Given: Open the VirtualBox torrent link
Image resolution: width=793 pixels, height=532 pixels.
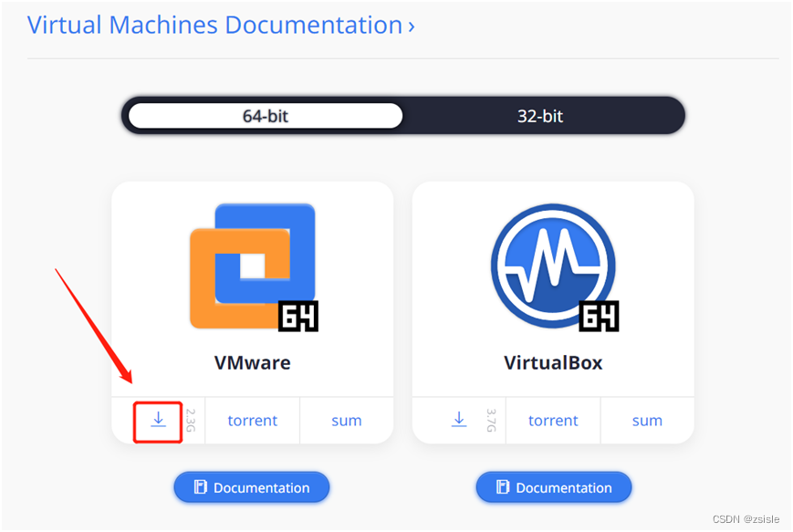Looking at the screenshot, I should (553, 421).
